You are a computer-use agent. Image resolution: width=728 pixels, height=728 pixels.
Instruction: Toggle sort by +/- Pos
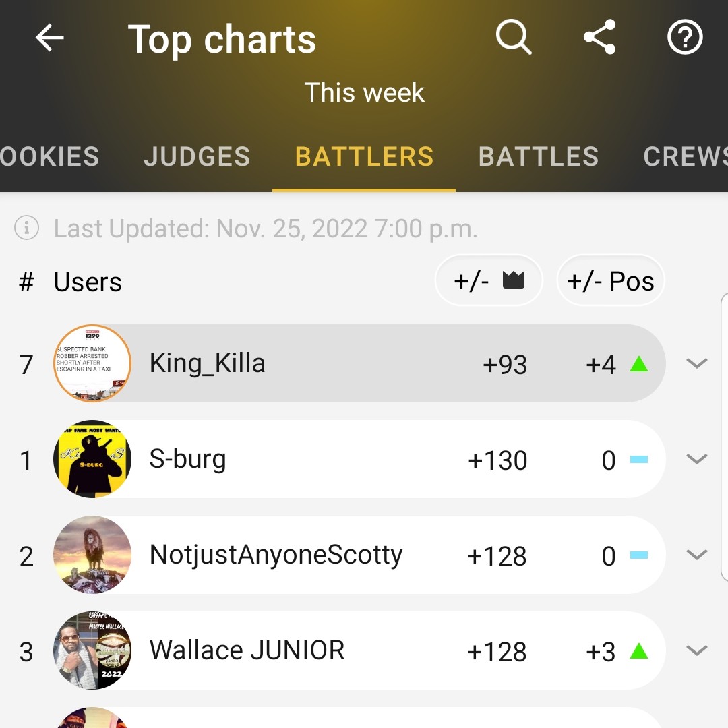(x=611, y=281)
